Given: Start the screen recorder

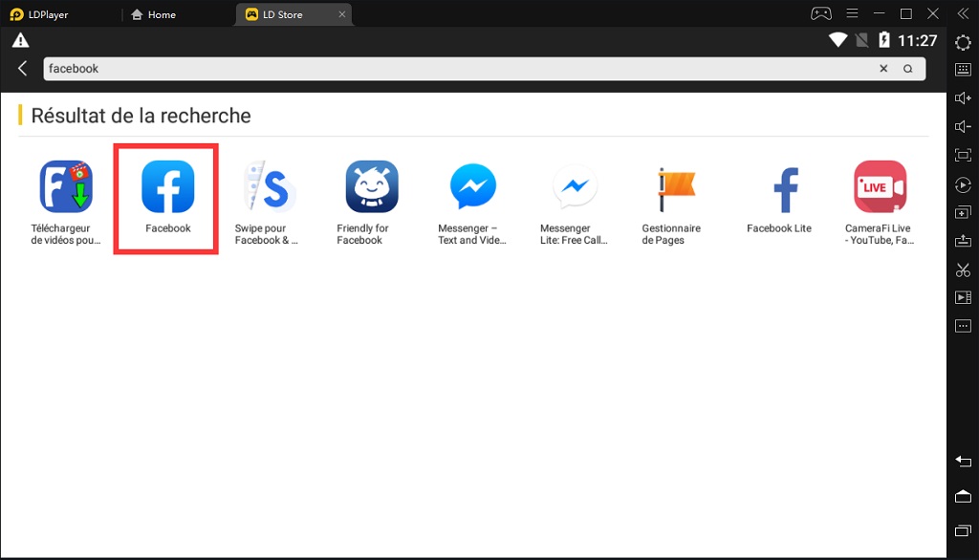Looking at the screenshot, I should pos(963,297).
